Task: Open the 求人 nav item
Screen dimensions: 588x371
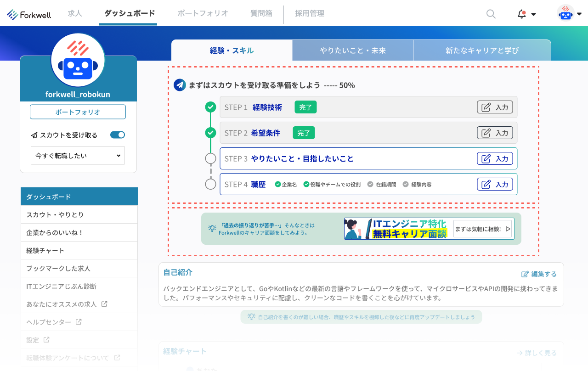Action: 75,13
